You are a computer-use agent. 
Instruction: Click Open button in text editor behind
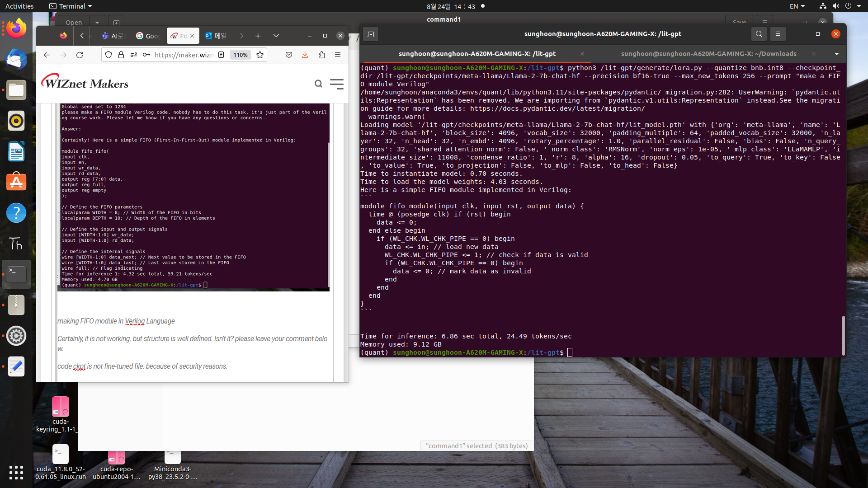[74, 22]
